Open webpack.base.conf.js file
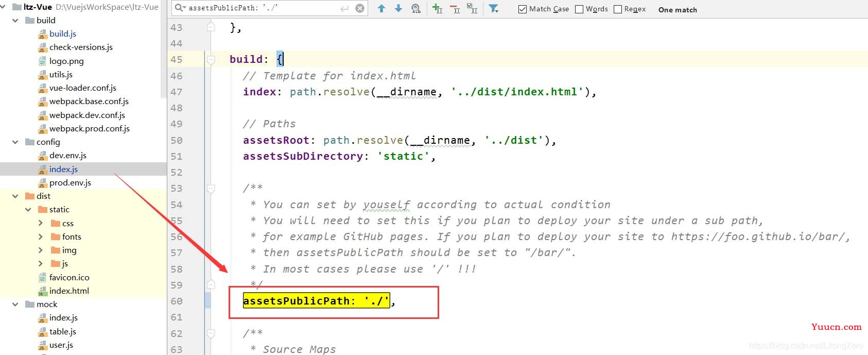Viewport: 868px width, 355px height. tap(89, 101)
